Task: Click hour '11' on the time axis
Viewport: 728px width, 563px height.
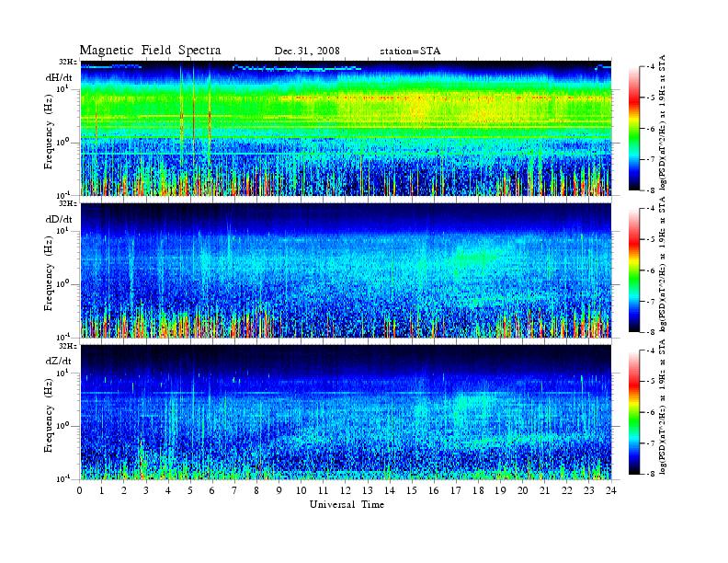Action: [324, 490]
